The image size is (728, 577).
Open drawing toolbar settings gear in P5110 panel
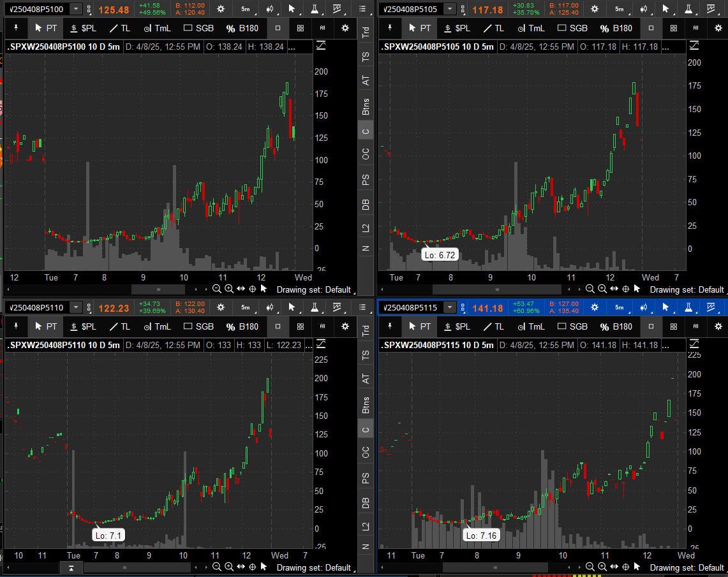[x=345, y=326]
